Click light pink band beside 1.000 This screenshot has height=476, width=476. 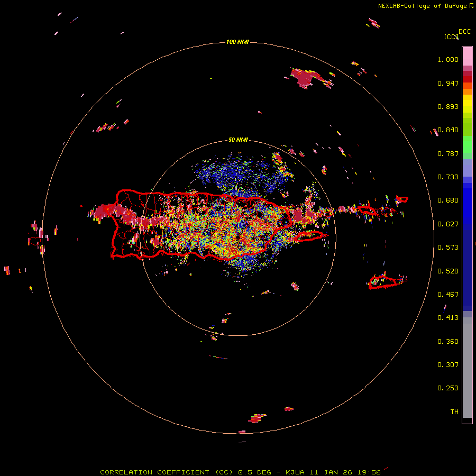click(x=467, y=56)
